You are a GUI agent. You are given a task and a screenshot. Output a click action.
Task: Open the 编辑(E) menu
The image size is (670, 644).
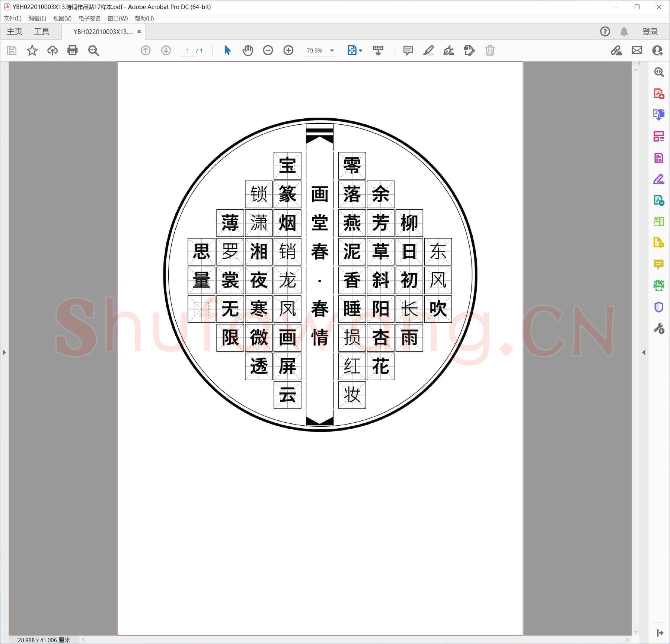click(37, 18)
